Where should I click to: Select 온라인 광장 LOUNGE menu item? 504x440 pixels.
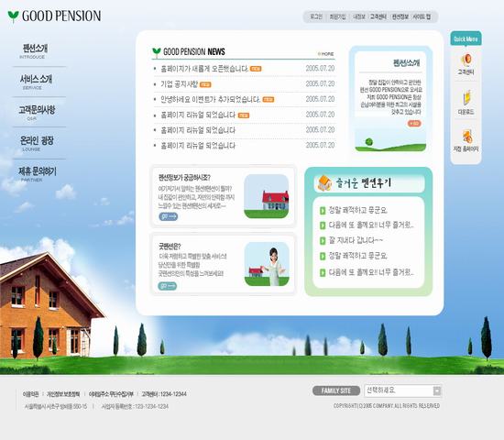(37, 143)
